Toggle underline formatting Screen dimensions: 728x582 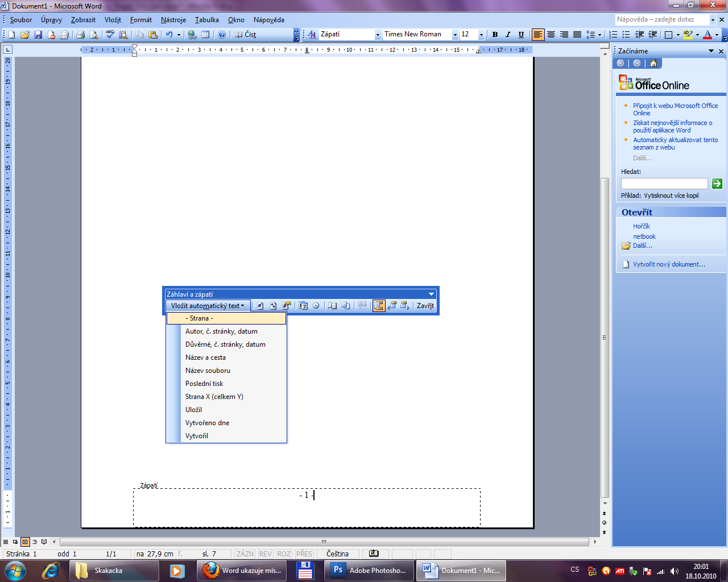point(521,35)
